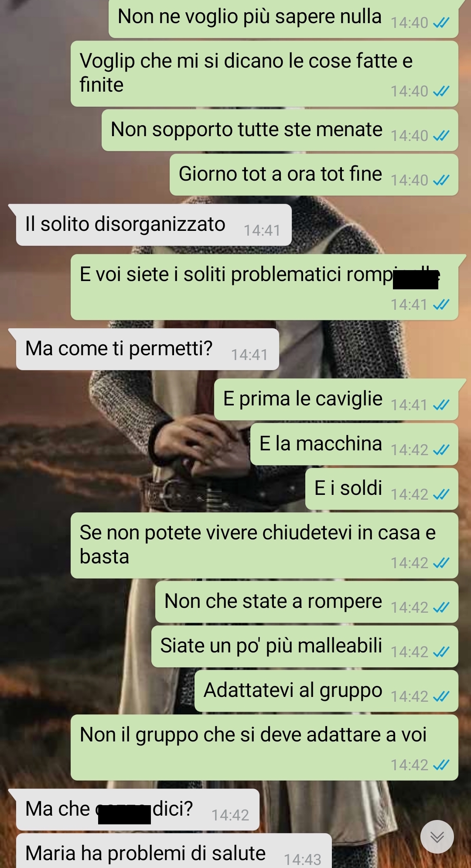The width and height of the screenshot is (471, 868).
Task: Tap ticks on 'Non sopporto tutte ste menate'
Action: [441, 136]
